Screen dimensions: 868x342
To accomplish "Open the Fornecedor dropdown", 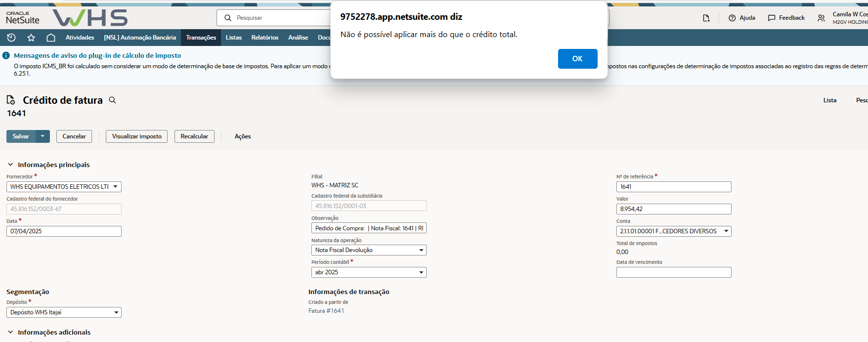I will click(x=115, y=187).
